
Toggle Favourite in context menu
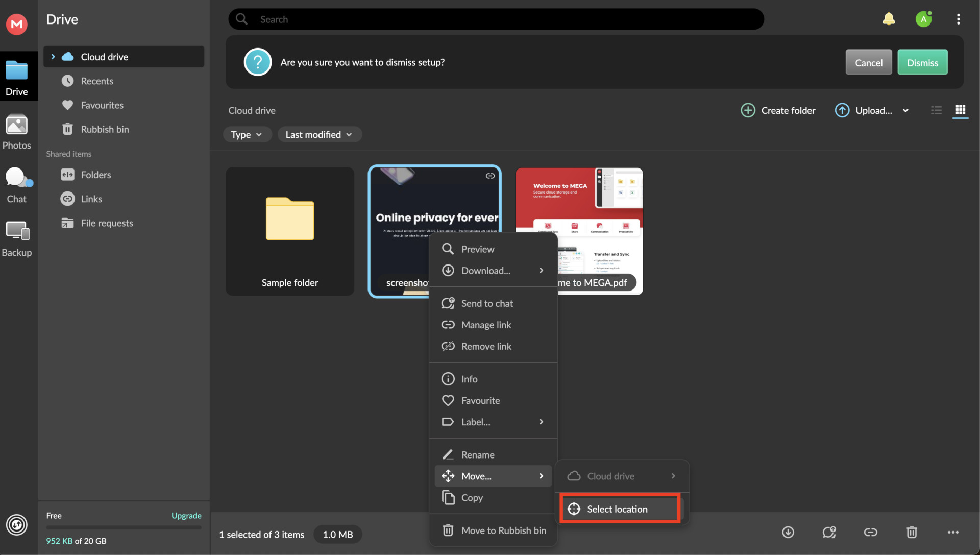tap(480, 400)
